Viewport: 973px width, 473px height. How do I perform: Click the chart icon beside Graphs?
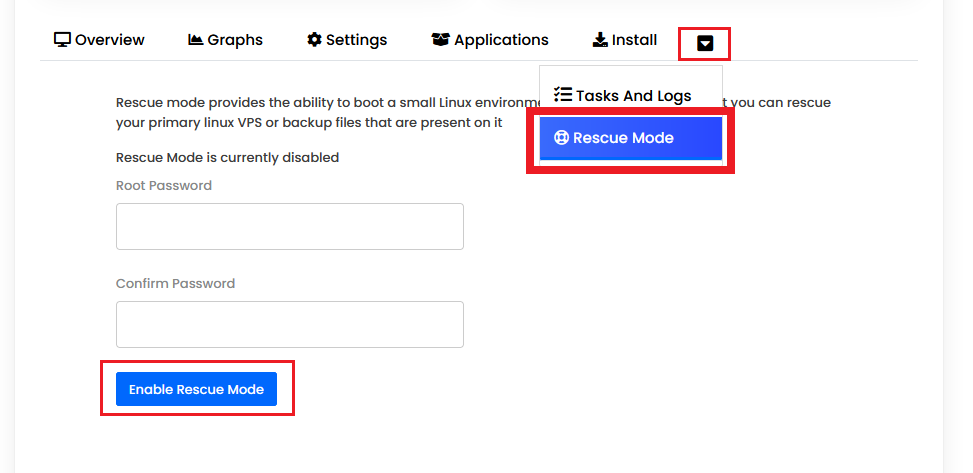tap(195, 40)
